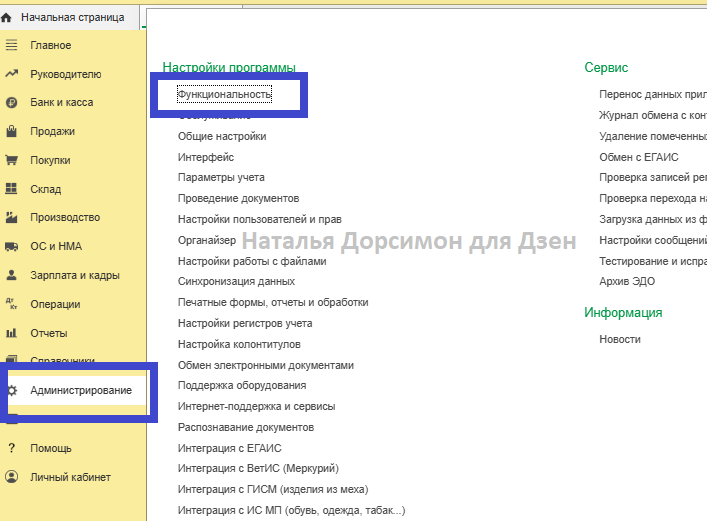This screenshot has width=707, height=521.
Task: Open Тестирование и исправление link
Action: click(653, 262)
